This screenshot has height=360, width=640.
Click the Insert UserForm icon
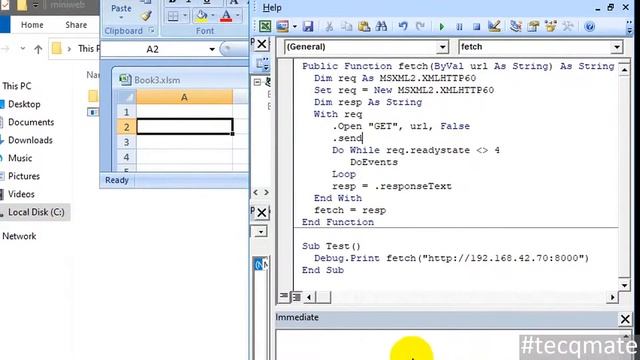tap(282, 27)
